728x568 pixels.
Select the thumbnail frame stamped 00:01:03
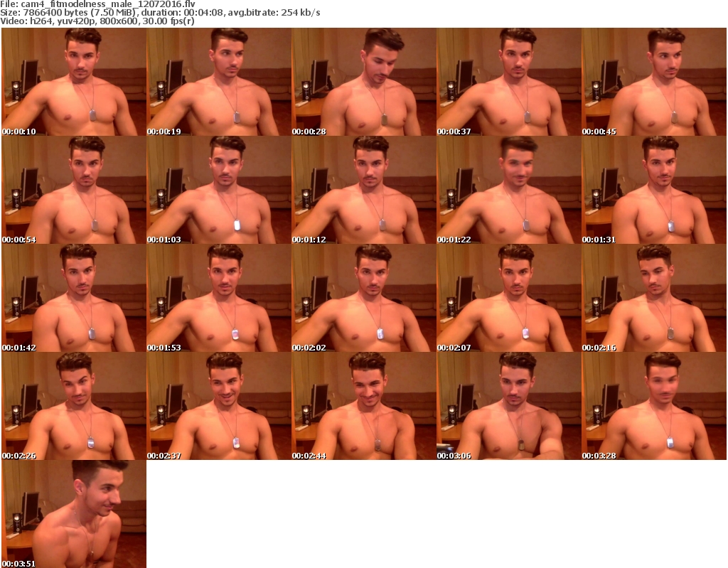click(x=219, y=190)
